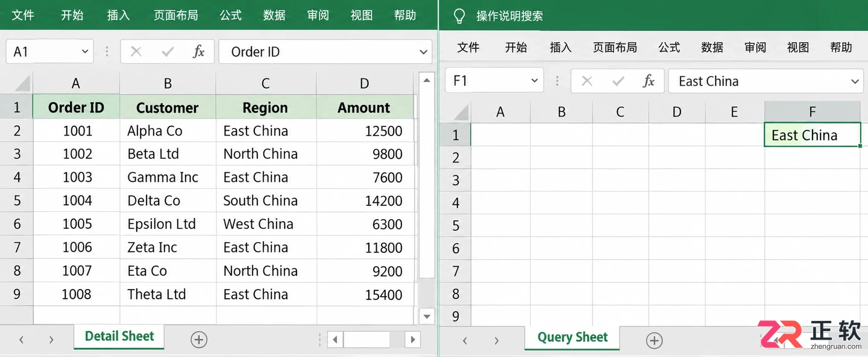This screenshot has width=868, height=357.
Task: Switch to the Detail Sheet tab
Action: (119, 337)
